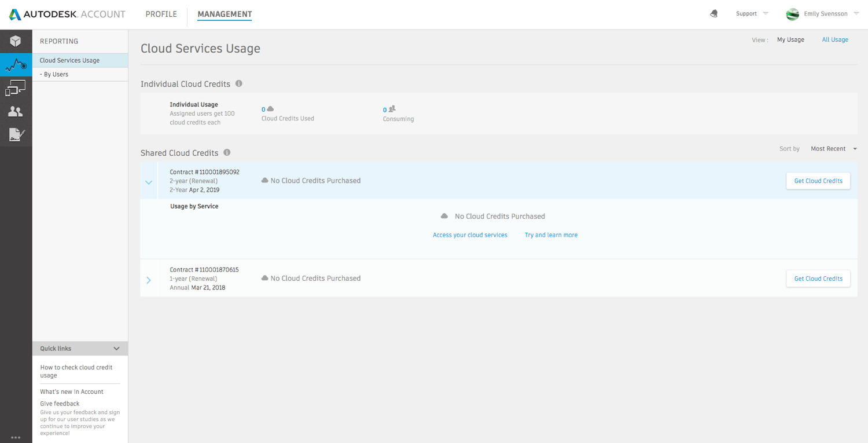Expand contract #110001870615 details
Image resolution: width=868 pixels, height=443 pixels.
(149, 280)
